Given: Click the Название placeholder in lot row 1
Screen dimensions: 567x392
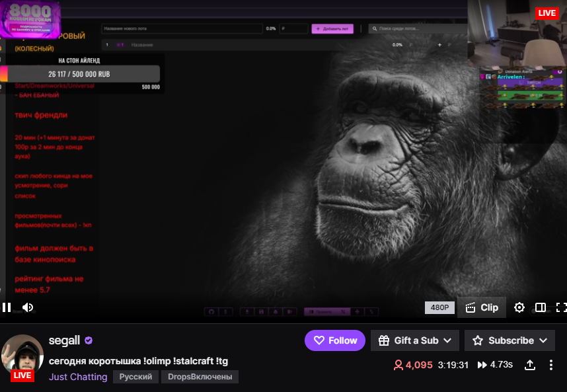Looking at the screenshot, I should tap(142, 45).
